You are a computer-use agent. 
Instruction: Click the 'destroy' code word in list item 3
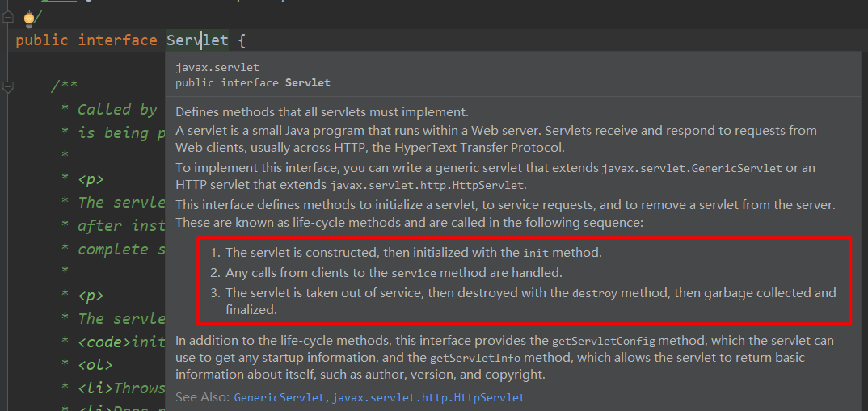click(595, 294)
